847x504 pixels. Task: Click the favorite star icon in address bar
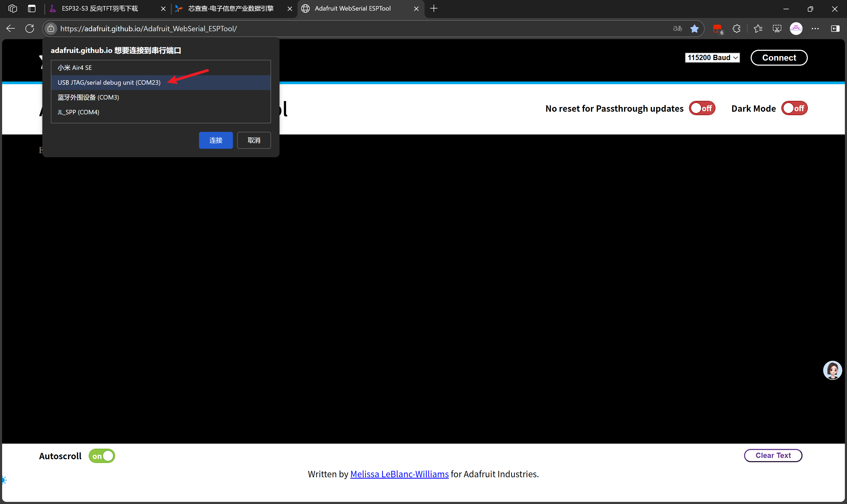(694, 29)
